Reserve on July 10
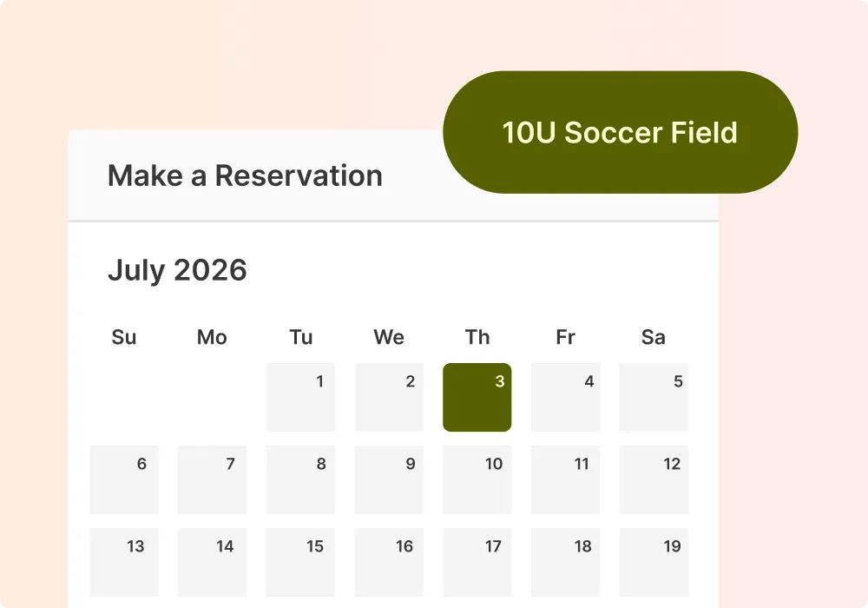 coord(477,479)
